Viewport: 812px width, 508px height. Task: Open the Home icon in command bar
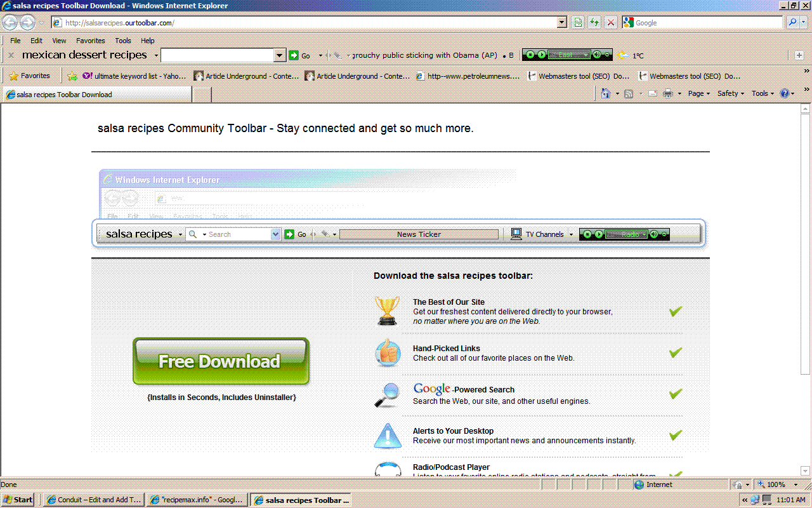click(x=606, y=93)
